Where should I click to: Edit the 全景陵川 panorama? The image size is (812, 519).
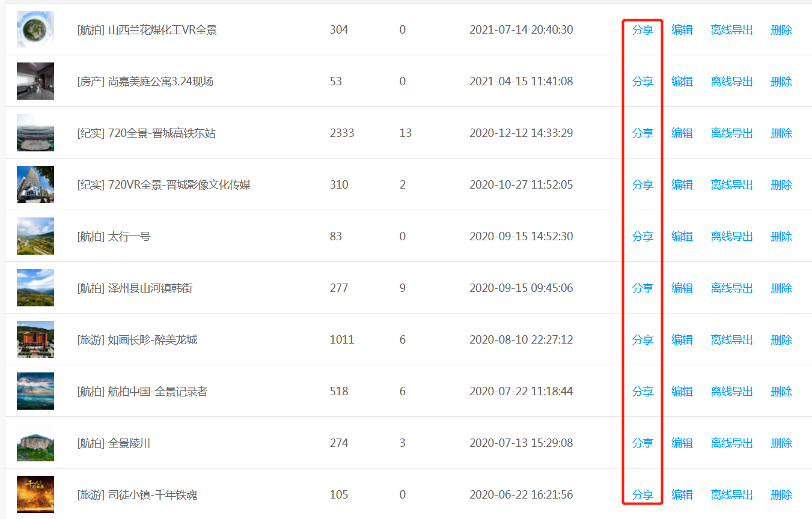(682, 443)
